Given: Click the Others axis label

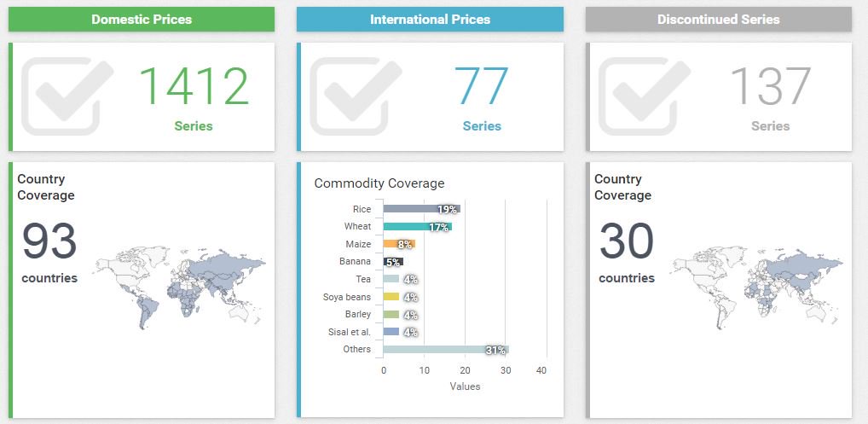Looking at the screenshot, I should [x=356, y=349].
